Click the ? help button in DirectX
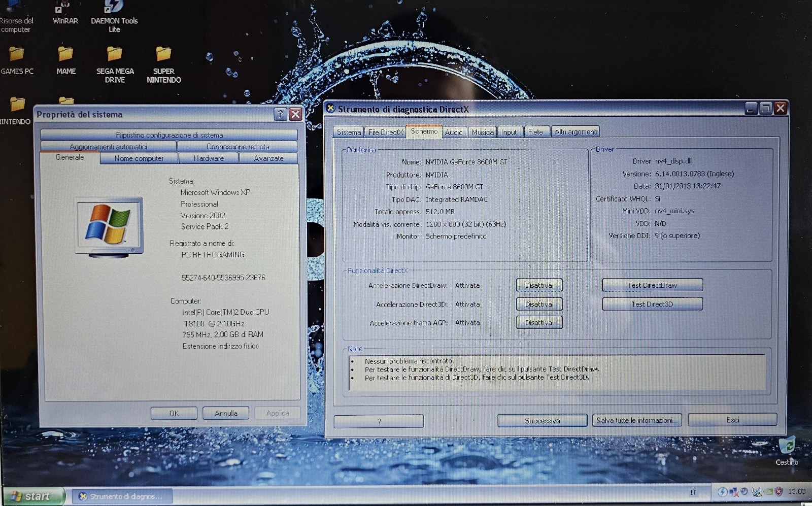The width and height of the screenshot is (812, 506). 379,421
